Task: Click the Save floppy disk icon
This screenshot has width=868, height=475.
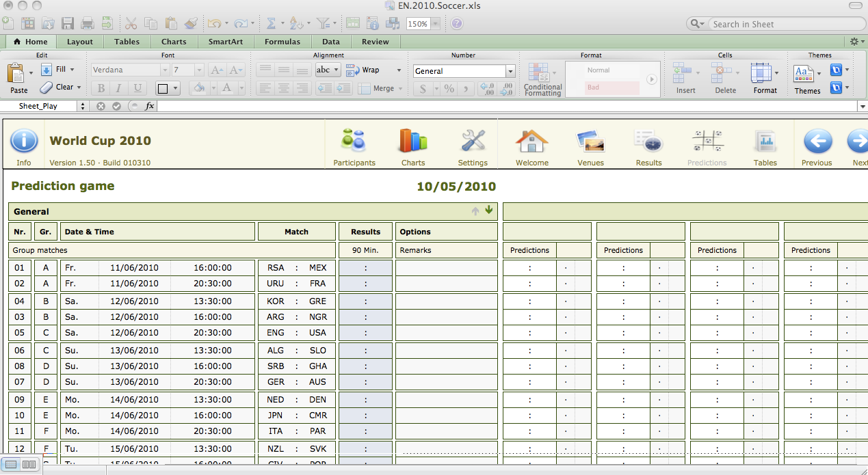Action: click(x=68, y=24)
